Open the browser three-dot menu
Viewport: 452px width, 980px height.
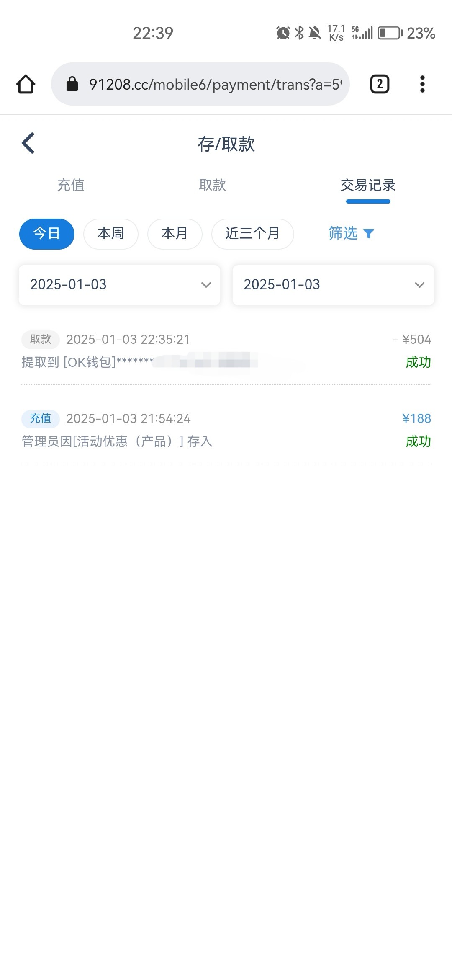coord(422,84)
